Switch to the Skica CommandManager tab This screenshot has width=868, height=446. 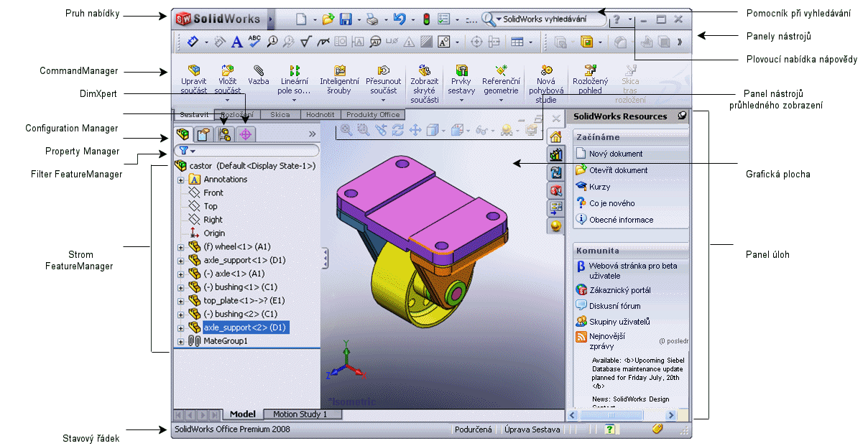(280, 115)
